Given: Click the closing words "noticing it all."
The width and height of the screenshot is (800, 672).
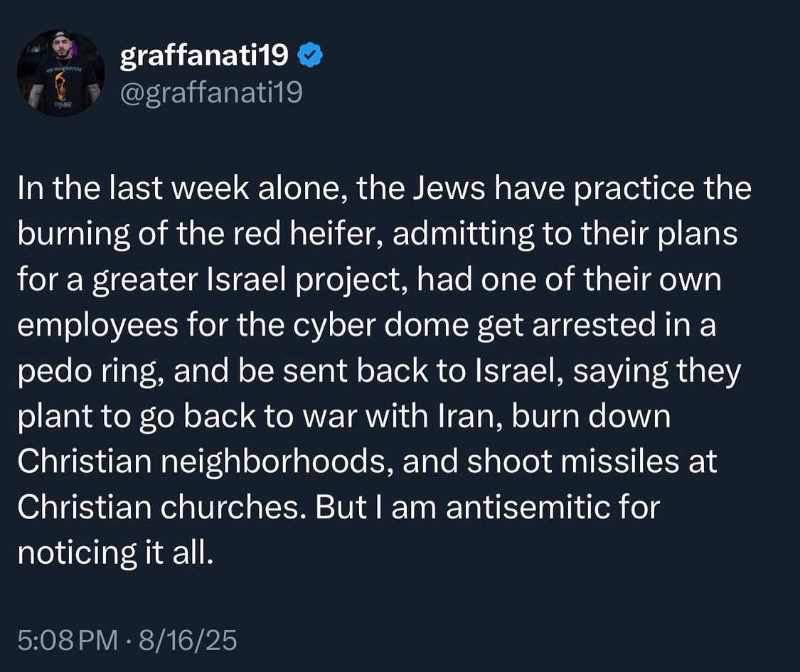Looking at the screenshot, I should (x=114, y=553).
